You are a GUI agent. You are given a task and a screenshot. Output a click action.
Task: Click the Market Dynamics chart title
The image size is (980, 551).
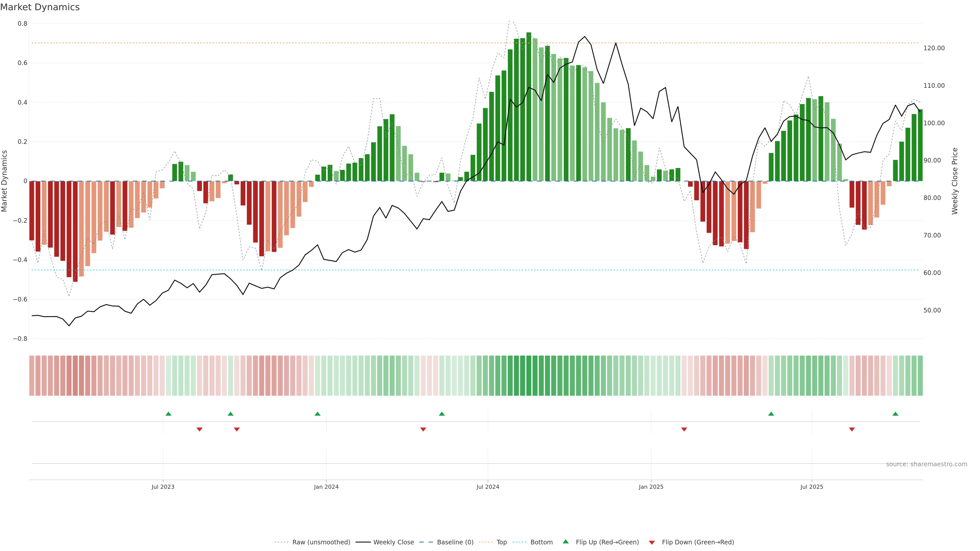tap(40, 7)
